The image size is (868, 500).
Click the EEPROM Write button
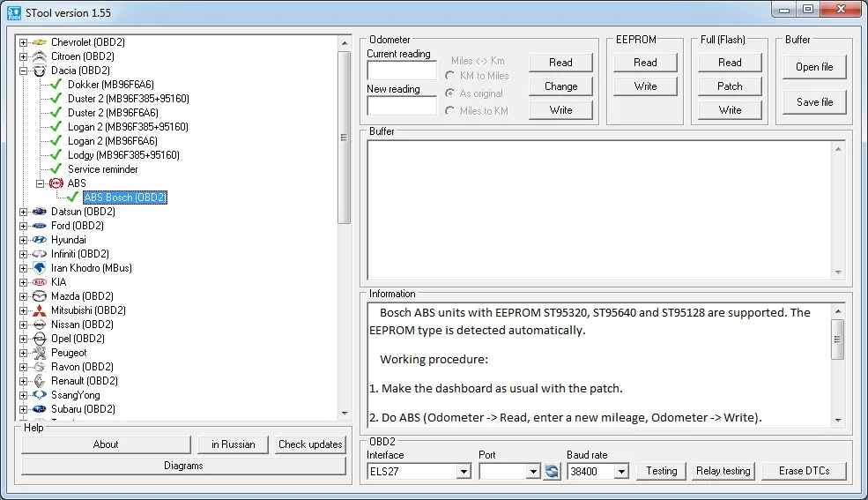[645, 86]
